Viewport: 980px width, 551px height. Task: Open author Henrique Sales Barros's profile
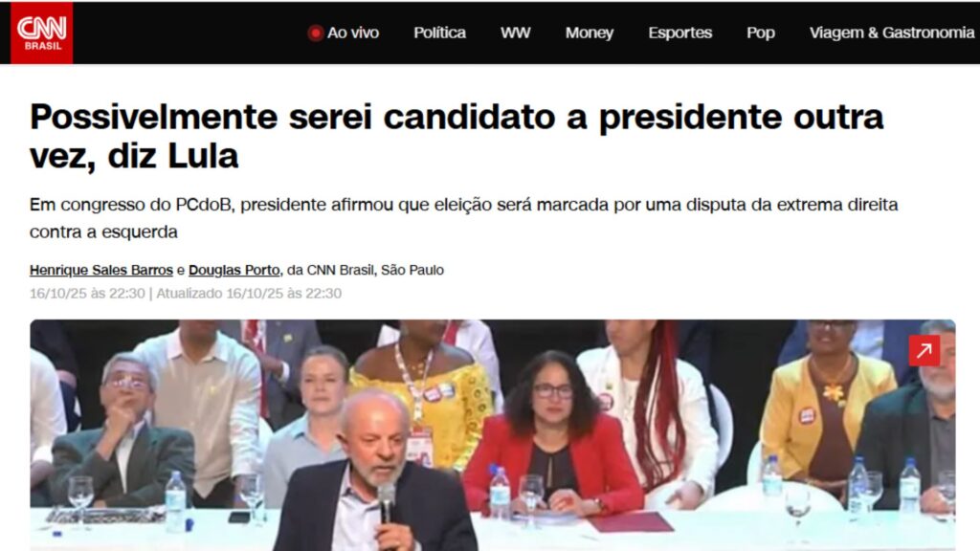(101, 270)
